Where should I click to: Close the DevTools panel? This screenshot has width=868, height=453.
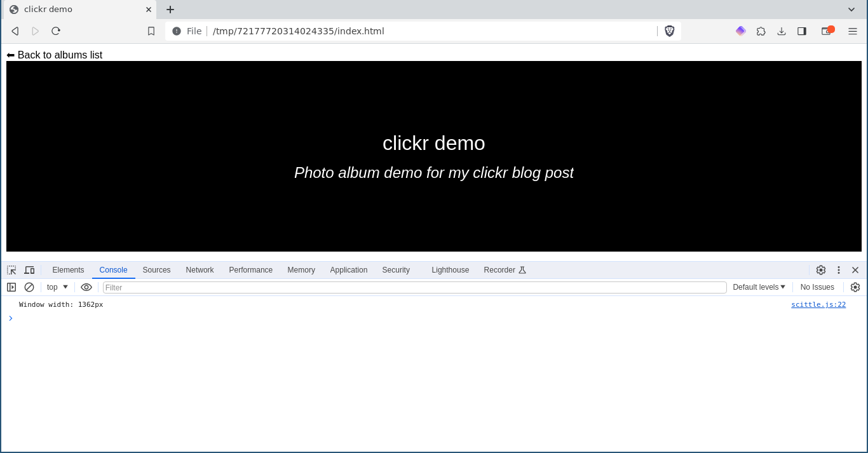(855, 270)
